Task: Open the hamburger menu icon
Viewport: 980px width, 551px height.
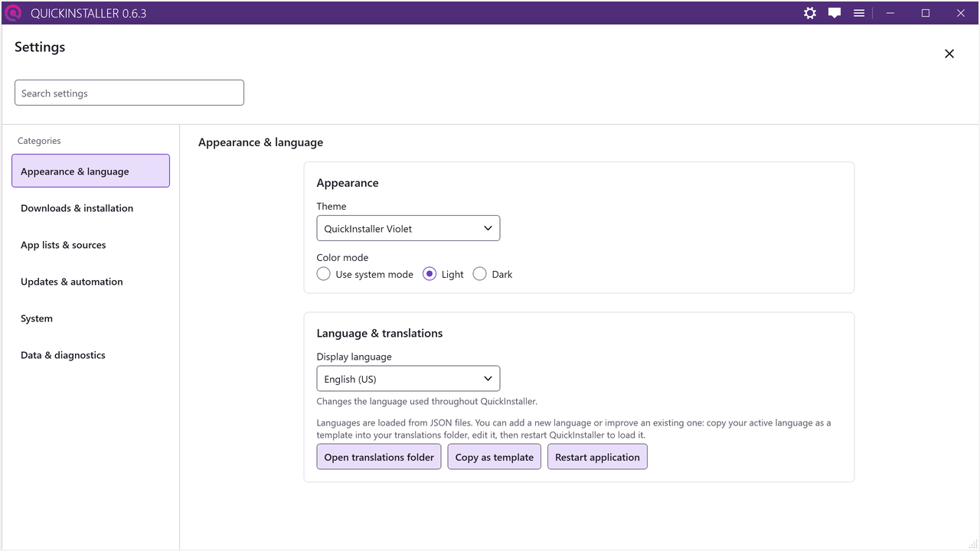Action: click(859, 13)
